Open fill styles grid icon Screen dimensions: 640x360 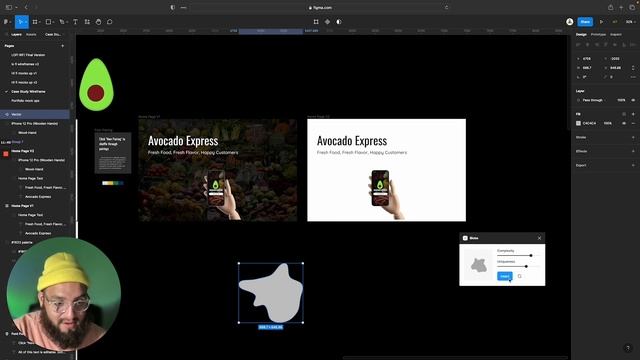click(624, 114)
